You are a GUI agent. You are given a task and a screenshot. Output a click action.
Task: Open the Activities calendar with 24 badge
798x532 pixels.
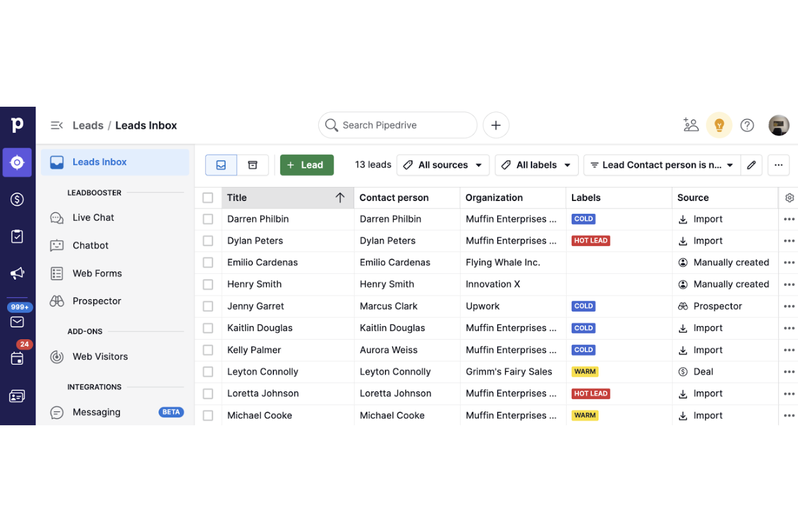(17, 358)
